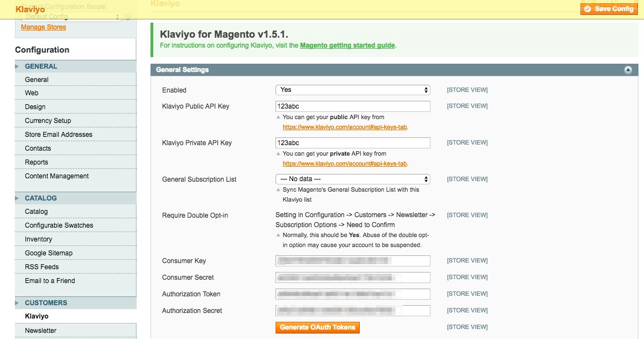Image resolution: width=644 pixels, height=339 pixels.
Task: Open the General Subscription List dropdown
Action: 352,179
